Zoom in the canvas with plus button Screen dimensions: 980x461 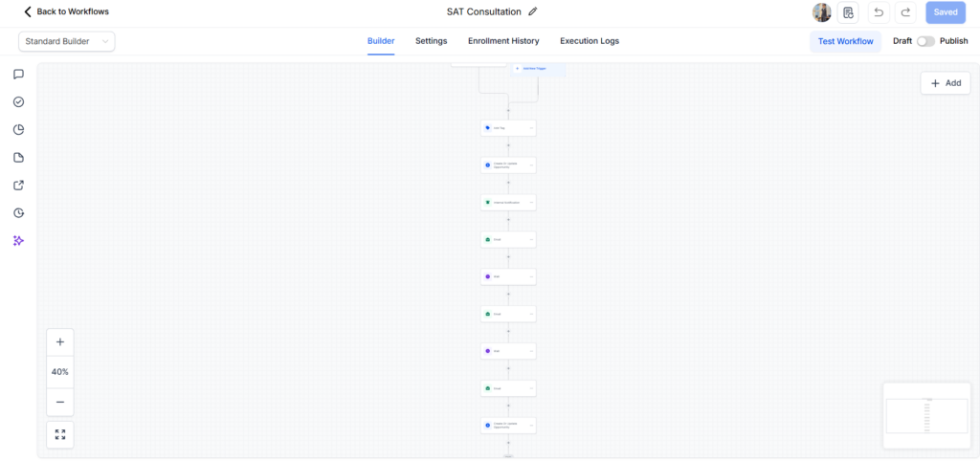point(60,341)
